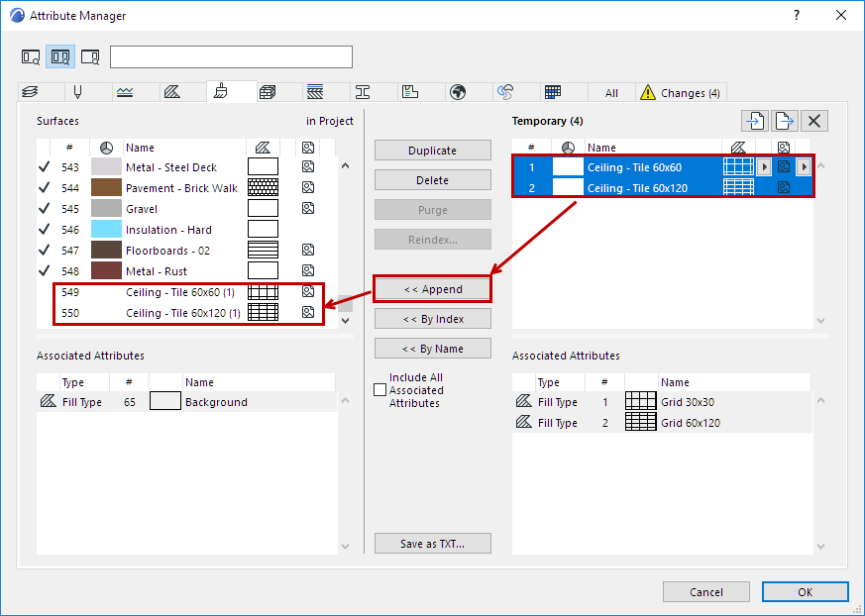Click the Import attributes file icon

coord(755,121)
